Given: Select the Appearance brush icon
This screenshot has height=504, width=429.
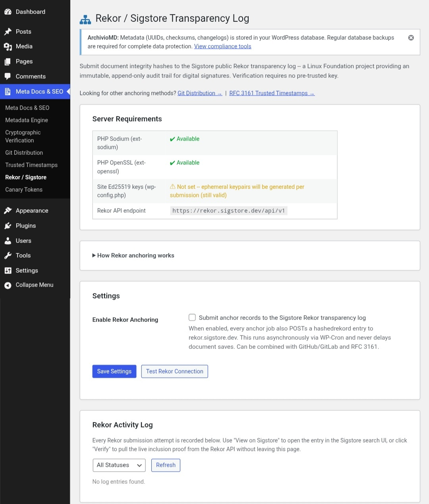Looking at the screenshot, I should click(x=8, y=210).
